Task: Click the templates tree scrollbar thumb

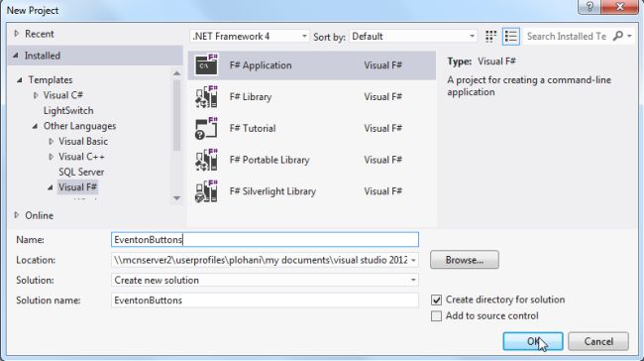Action: click(176, 115)
